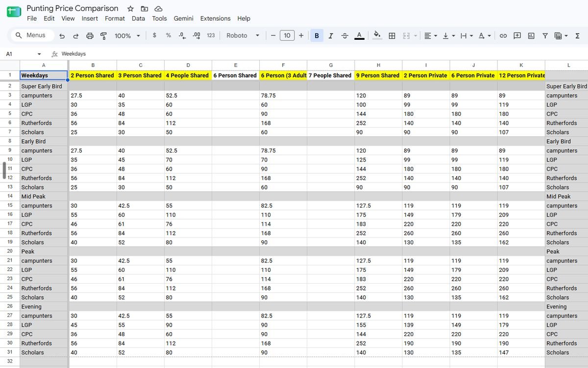Select the "12 Person Private" header cell
The width and height of the screenshot is (588, 368).
tap(521, 76)
